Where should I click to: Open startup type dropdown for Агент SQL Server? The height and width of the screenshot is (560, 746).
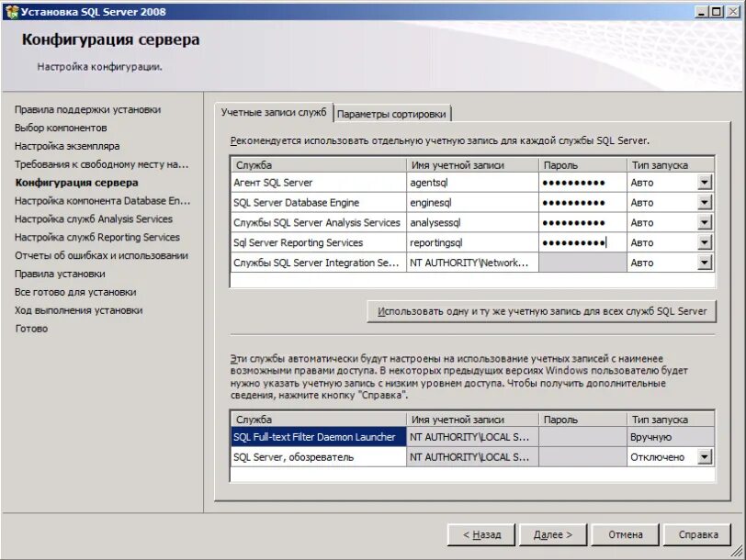(x=704, y=182)
